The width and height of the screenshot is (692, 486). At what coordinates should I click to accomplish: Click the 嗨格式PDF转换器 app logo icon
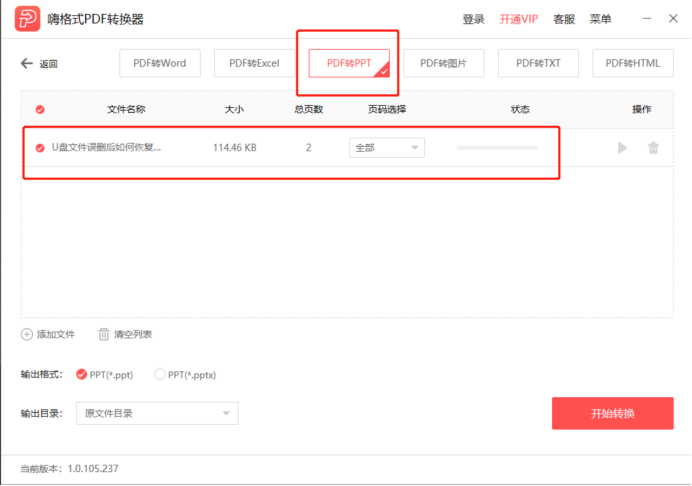click(x=27, y=19)
